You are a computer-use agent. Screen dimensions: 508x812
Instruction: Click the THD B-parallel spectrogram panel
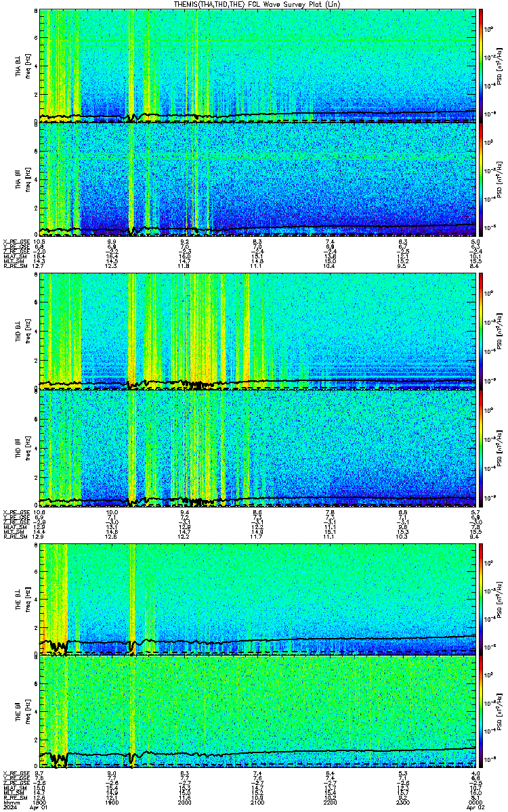(258, 447)
